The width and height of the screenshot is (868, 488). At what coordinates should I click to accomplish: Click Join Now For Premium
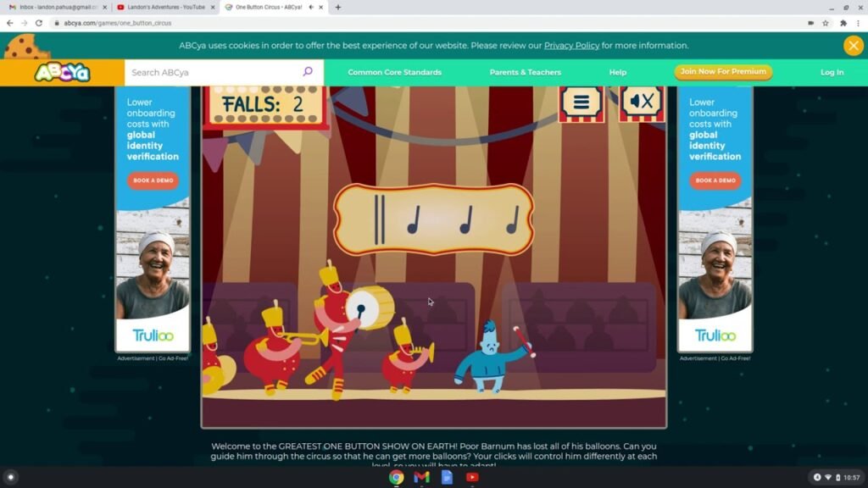[722, 72]
